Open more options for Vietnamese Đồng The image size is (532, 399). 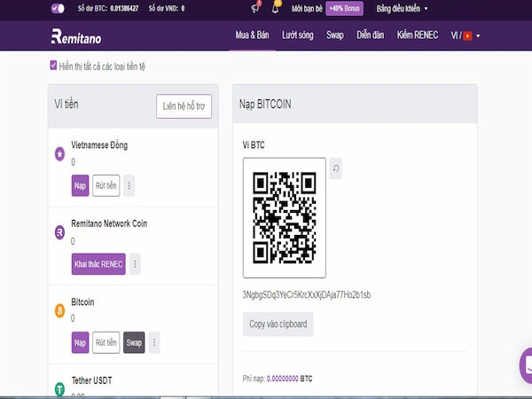click(129, 185)
